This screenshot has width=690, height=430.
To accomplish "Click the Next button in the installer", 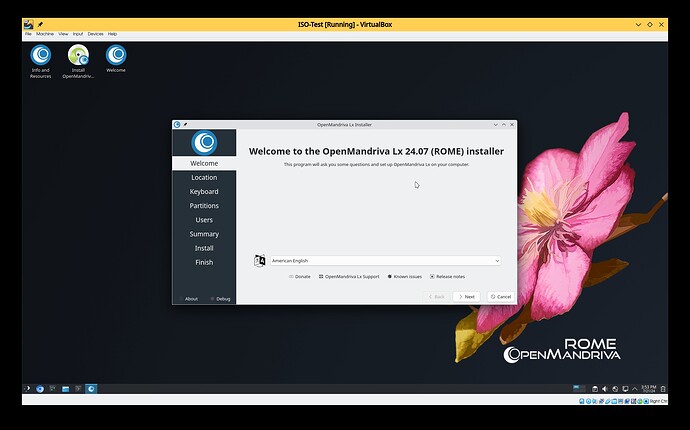I will coord(466,297).
